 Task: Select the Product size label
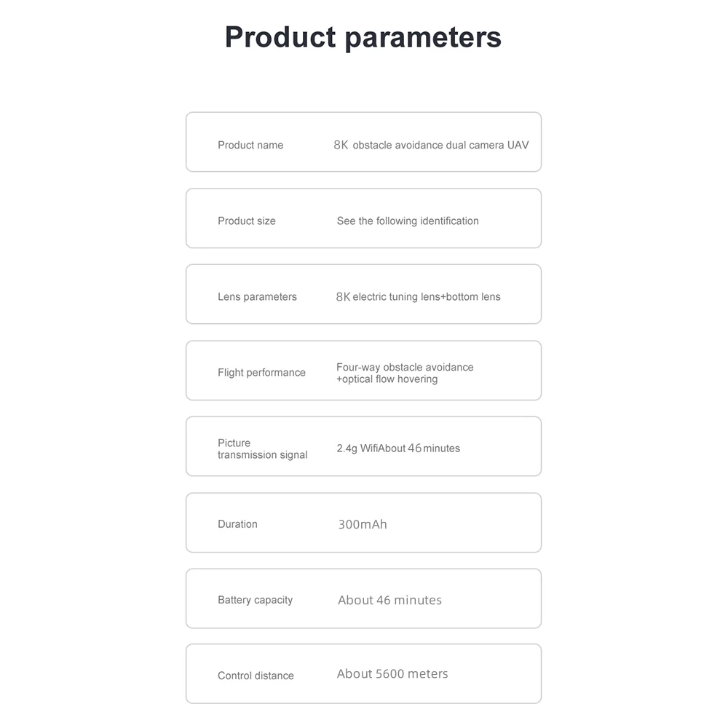pos(247,221)
